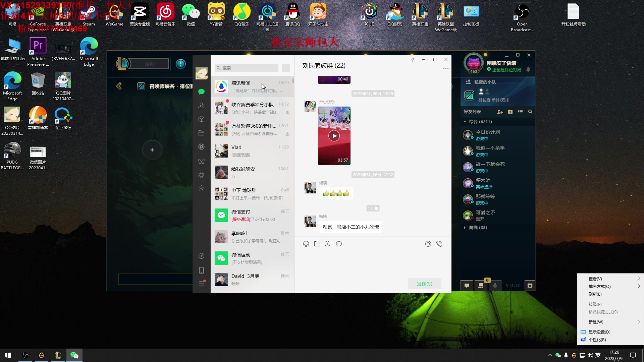Toggle League voice microphone button
Screen dimensions: 644x362
[495, 286]
